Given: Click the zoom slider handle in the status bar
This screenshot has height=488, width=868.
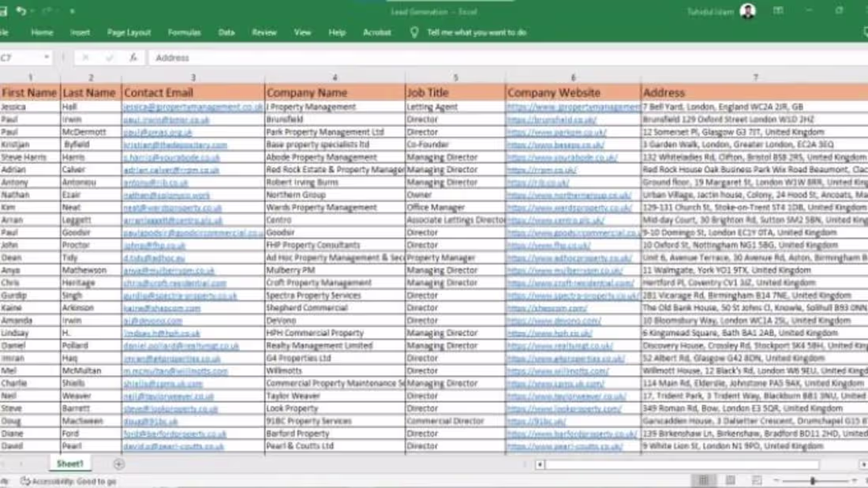Looking at the screenshot, I should 813,481.
